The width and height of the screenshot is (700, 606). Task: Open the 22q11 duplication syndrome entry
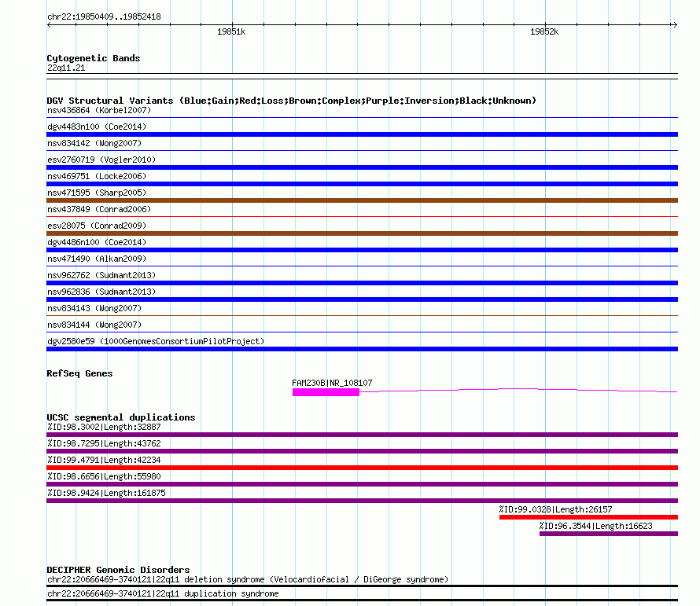click(163, 594)
